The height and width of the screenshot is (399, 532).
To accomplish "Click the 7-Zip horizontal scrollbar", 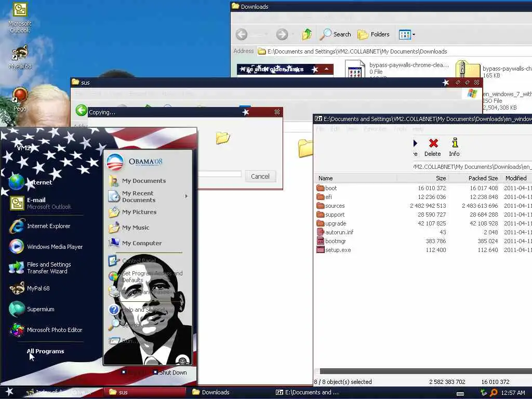I will 426,371.
